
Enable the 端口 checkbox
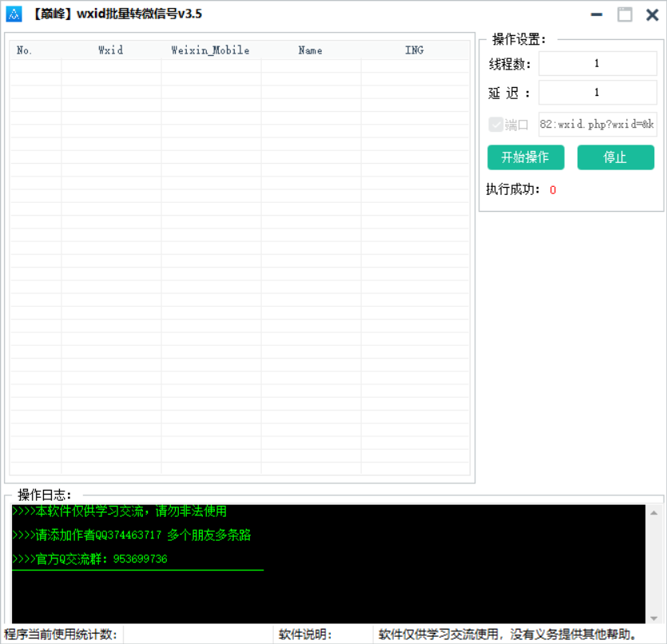(496, 125)
